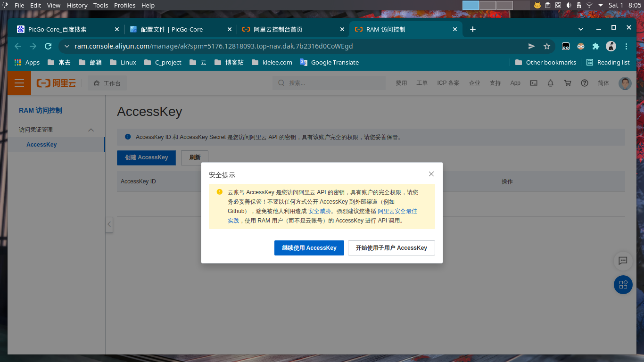Bookmark this page with star icon

[x=547, y=46]
